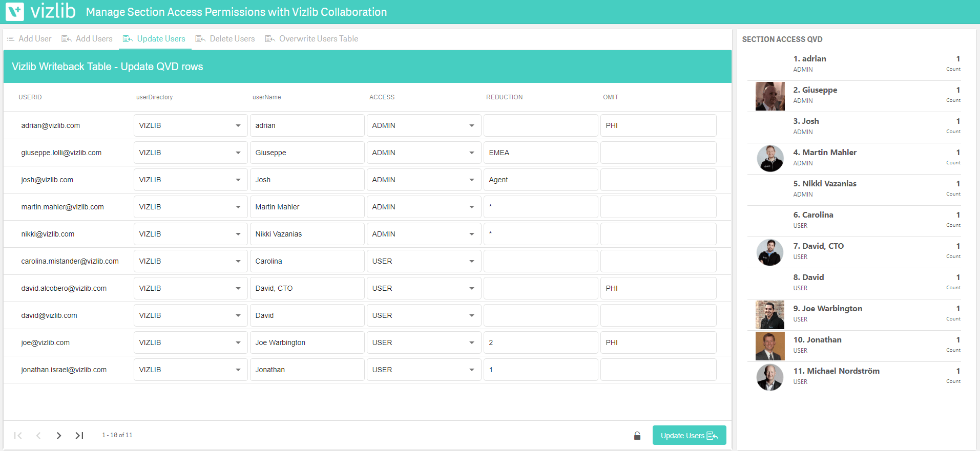Edit OMIT field in Joe Warbington row

pos(658,342)
